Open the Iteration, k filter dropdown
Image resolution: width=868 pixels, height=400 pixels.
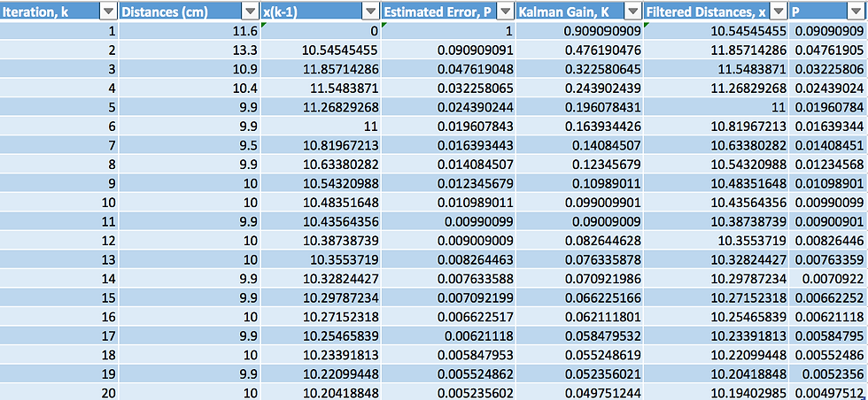[x=109, y=11]
